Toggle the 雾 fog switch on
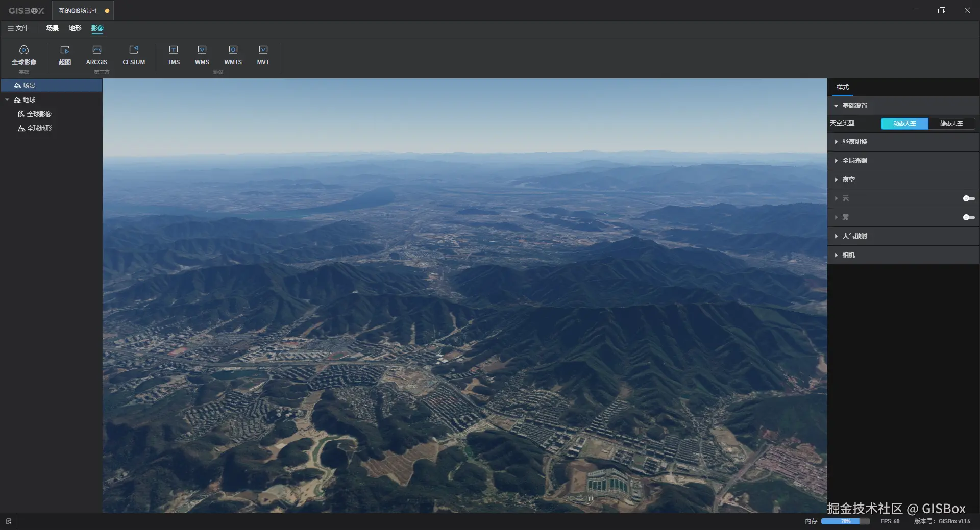 tap(968, 217)
